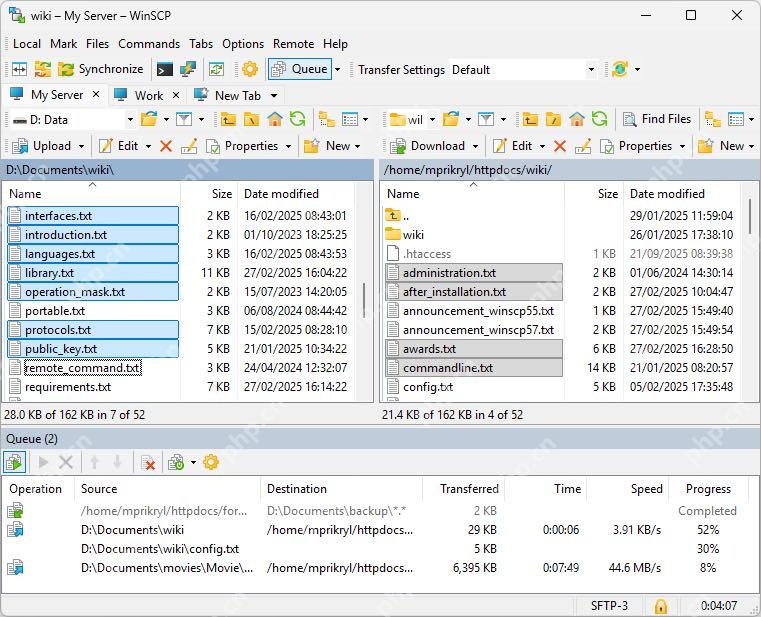Expand the local panel view style dropdown arrow
761x617 pixels.
(x=365, y=119)
